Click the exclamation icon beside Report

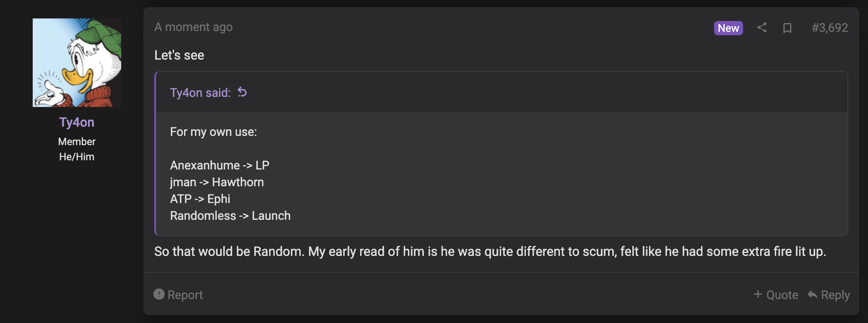click(159, 294)
